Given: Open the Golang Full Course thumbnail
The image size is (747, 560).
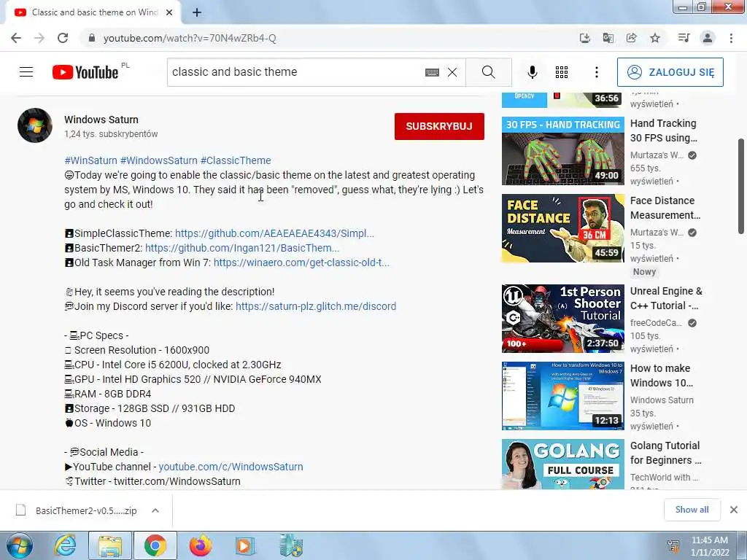Looking at the screenshot, I should [562, 464].
